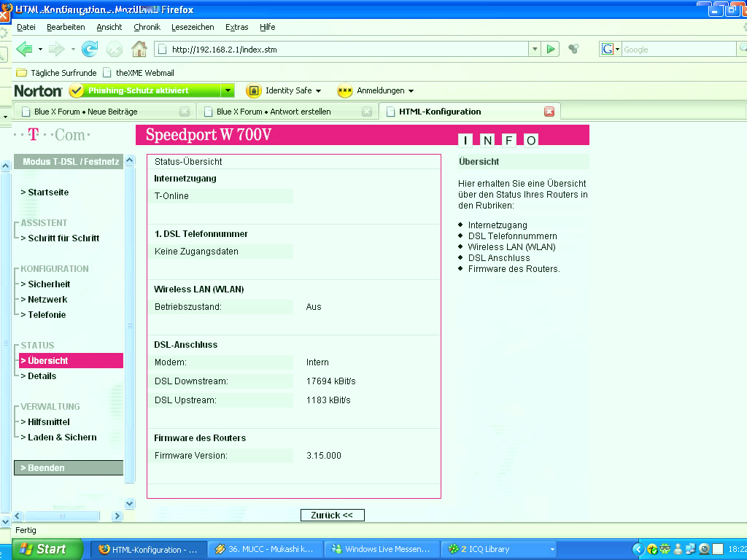This screenshot has height=560, width=747.
Task: Close the HTML-Konfiguration tab
Action: [x=549, y=112]
